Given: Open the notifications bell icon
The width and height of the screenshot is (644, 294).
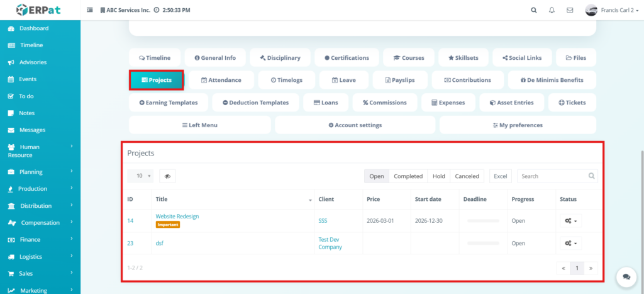Looking at the screenshot, I should (552, 10).
